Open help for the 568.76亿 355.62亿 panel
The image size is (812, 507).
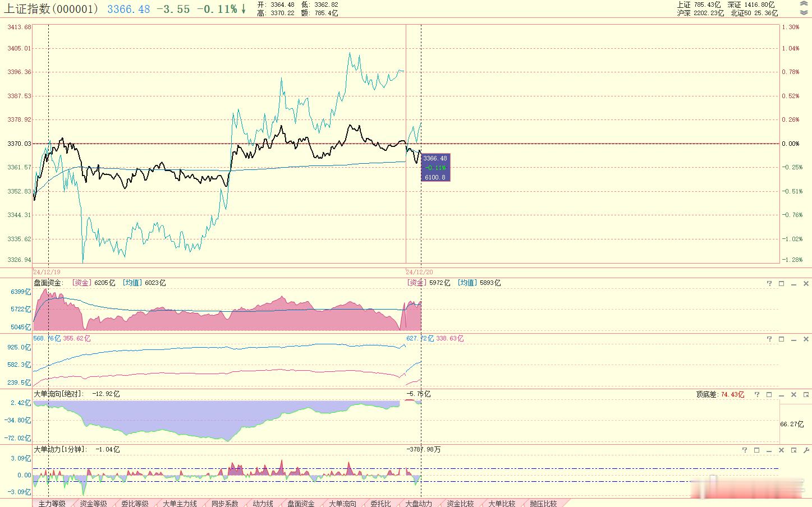769,339
